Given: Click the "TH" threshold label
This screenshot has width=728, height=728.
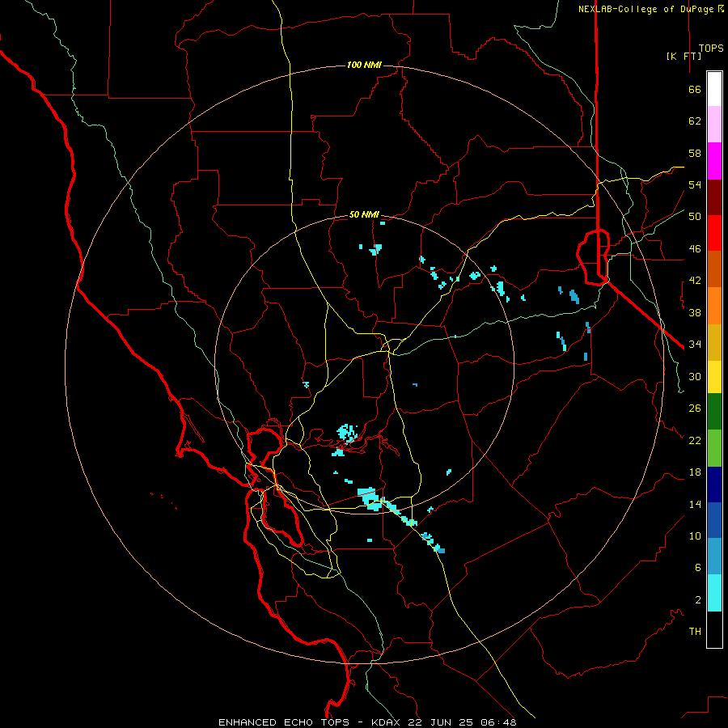Looking at the screenshot, I should click(x=695, y=632).
